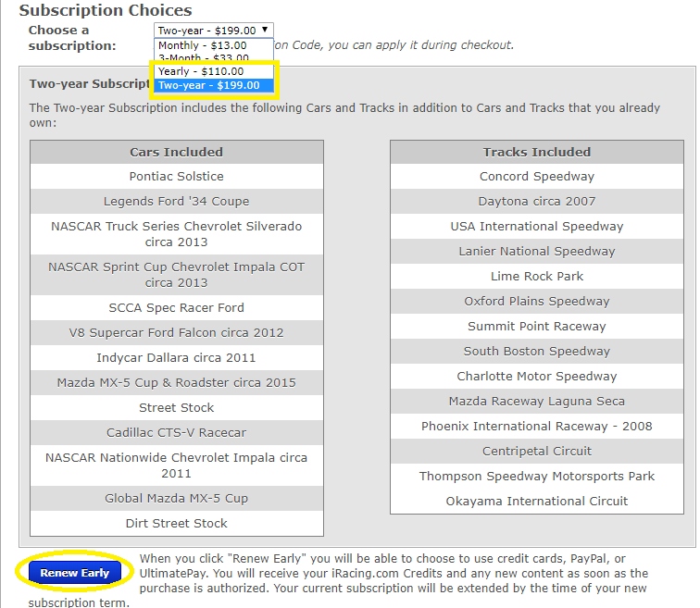Click USA International Speedway row
The image size is (700, 608).
(x=537, y=226)
